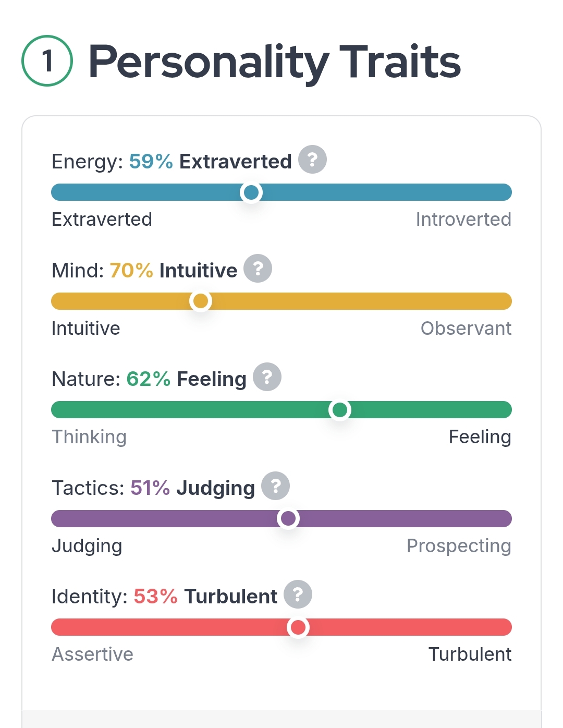
Task: Click the yellow Mind slider handle
Action: pos(200,301)
